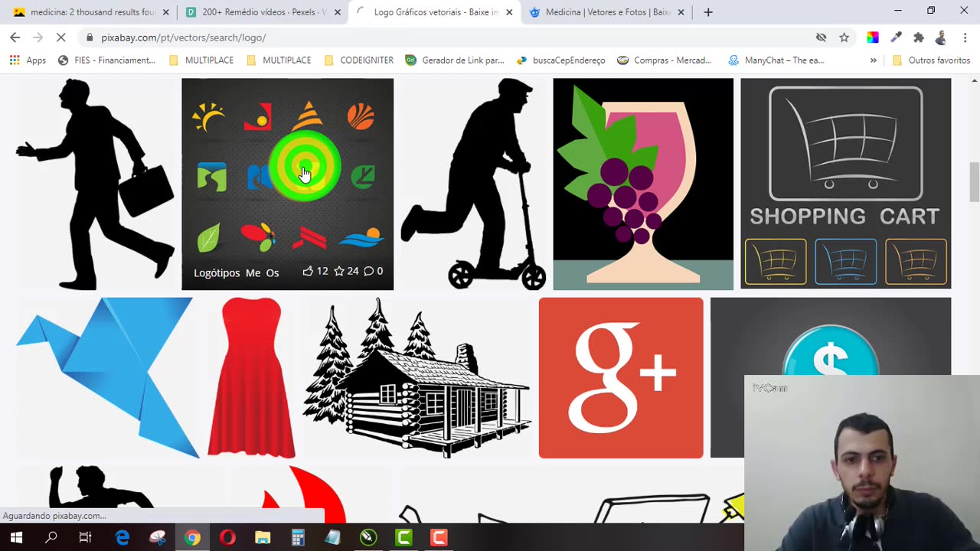Open comments on the logos image
Viewport: 980px width, 551px height.
(x=374, y=271)
